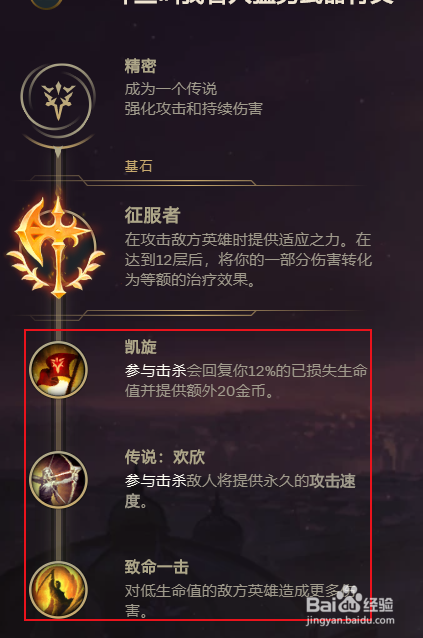This screenshot has width=423, height=638.
Task: Click the 参与击杀 bold text under 凯旋
Action: click(x=155, y=371)
